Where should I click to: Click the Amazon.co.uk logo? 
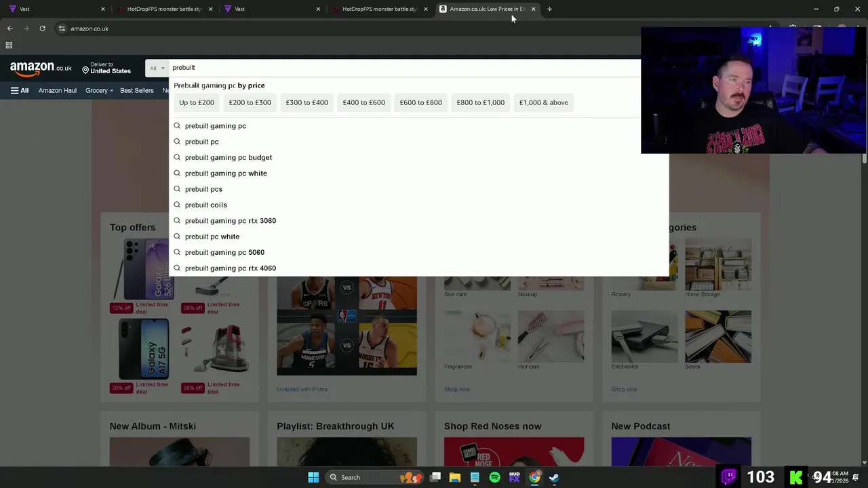(x=41, y=68)
